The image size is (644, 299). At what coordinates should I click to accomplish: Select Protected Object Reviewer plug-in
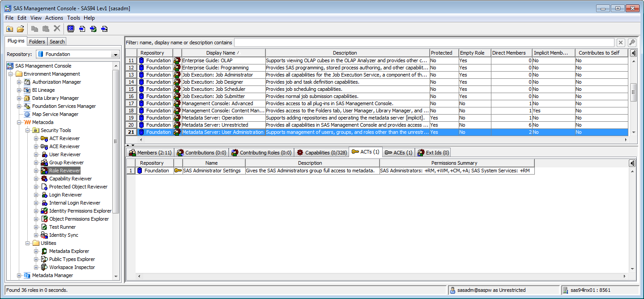(78, 187)
